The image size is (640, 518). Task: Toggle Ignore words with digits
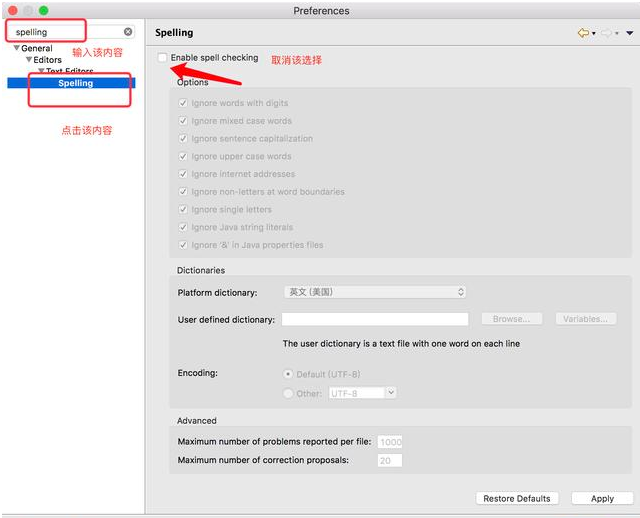pos(183,104)
